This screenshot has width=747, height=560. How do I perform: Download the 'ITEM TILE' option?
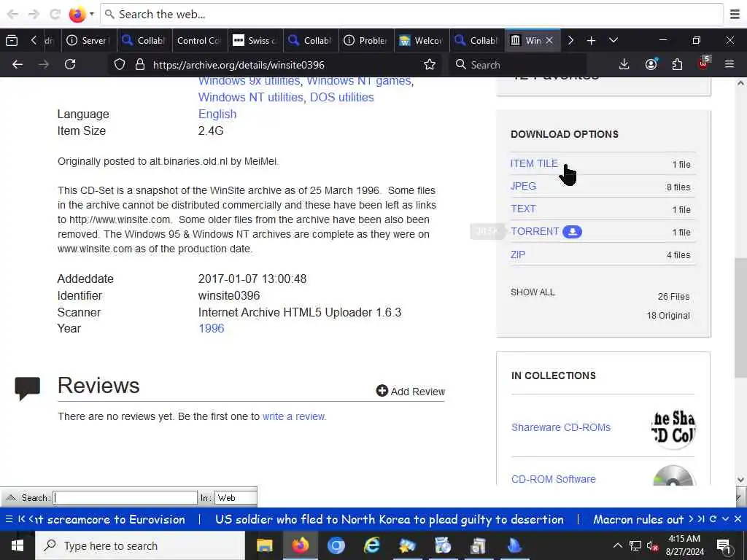534,163
